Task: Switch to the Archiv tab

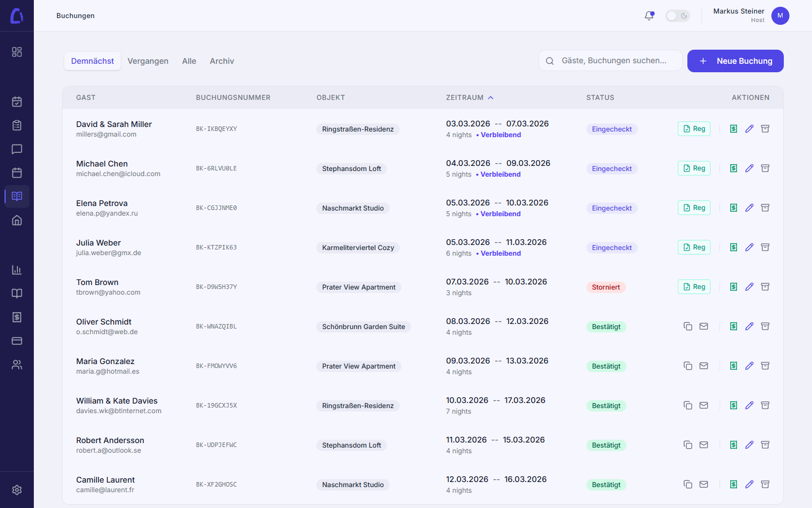Action: (222, 61)
